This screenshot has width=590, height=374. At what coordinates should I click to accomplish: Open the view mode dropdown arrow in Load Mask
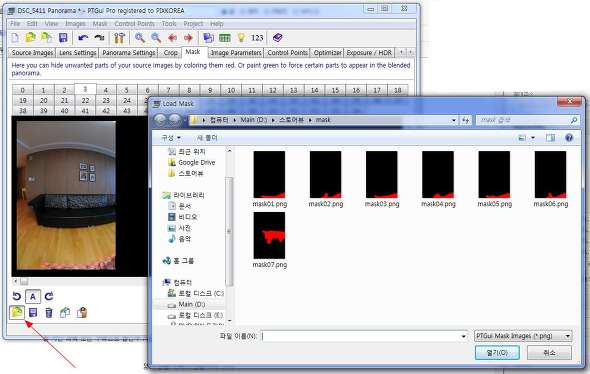pos(533,138)
